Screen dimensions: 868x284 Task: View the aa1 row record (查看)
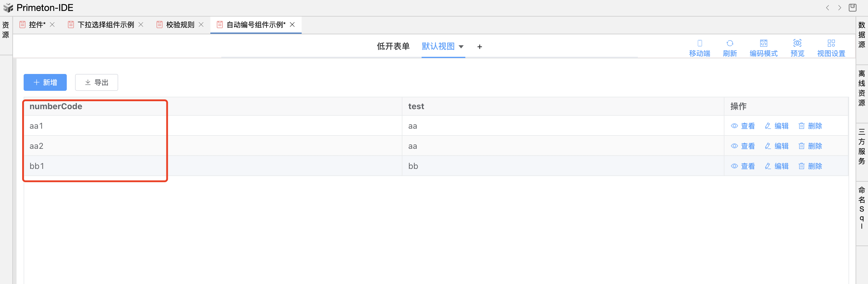(743, 126)
